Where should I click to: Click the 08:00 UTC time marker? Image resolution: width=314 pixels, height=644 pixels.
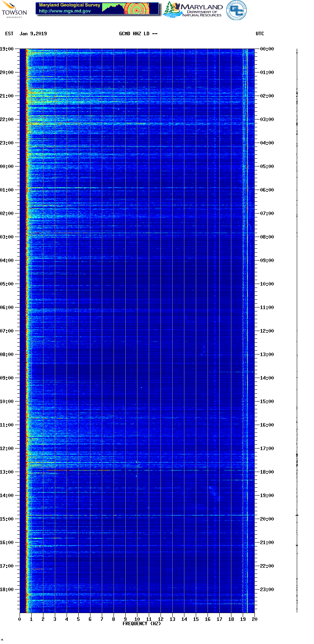pos(267,237)
